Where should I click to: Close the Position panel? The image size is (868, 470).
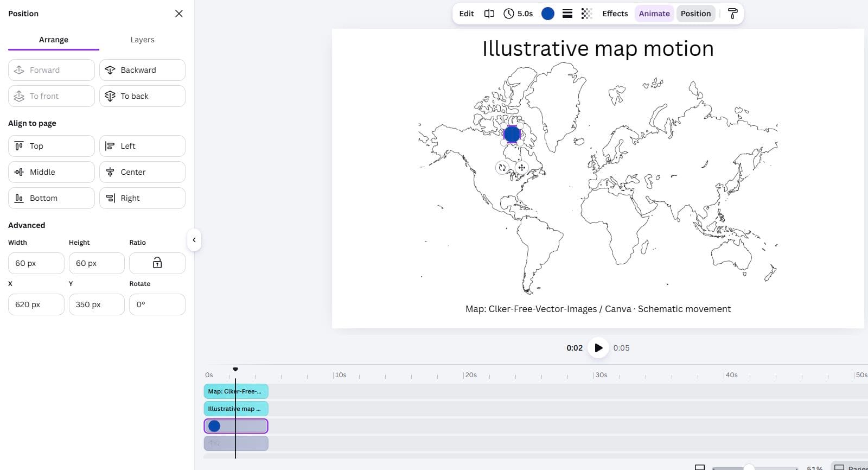(179, 14)
